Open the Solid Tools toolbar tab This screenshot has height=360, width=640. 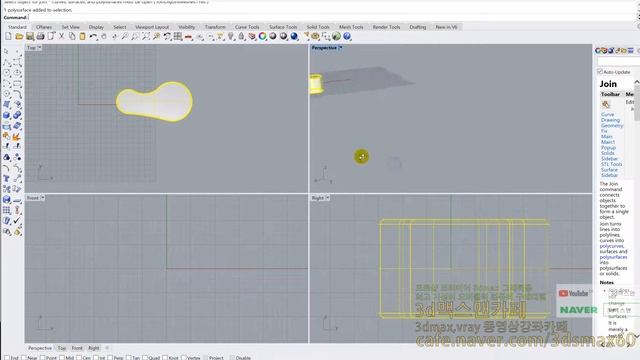[318, 27]
